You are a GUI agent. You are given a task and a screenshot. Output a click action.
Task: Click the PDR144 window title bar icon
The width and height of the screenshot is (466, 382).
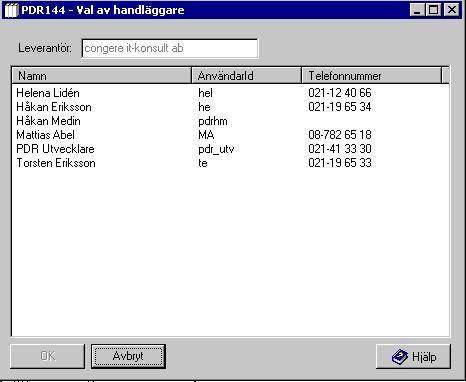click(11, 10)
